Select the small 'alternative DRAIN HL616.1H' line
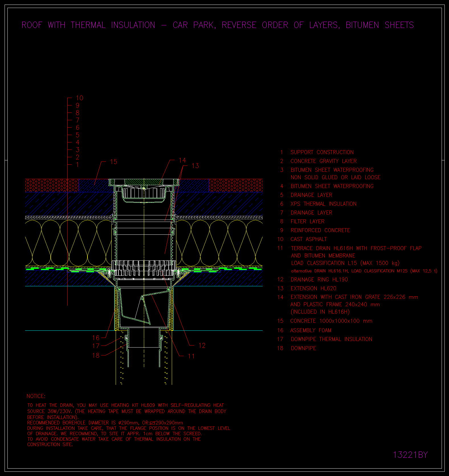Image resolution: width=449 pixels, height=476 pixels. pyautogui.click(x=364, y=271)
